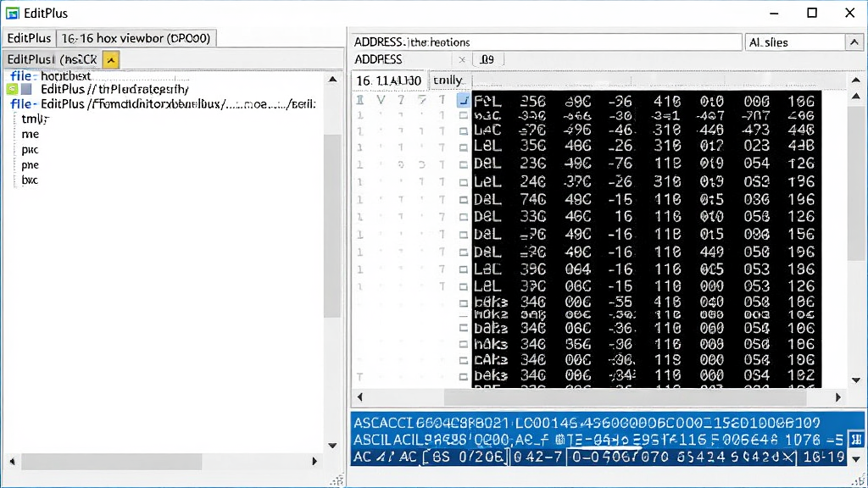Select the file- EditPlus /Ffomdidnitor path row

tap(164, 104)
